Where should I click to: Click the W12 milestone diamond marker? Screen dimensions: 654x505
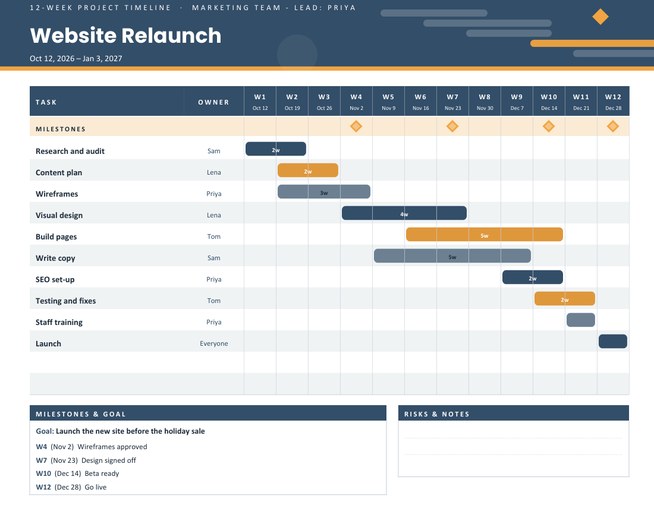coord(613,126)
